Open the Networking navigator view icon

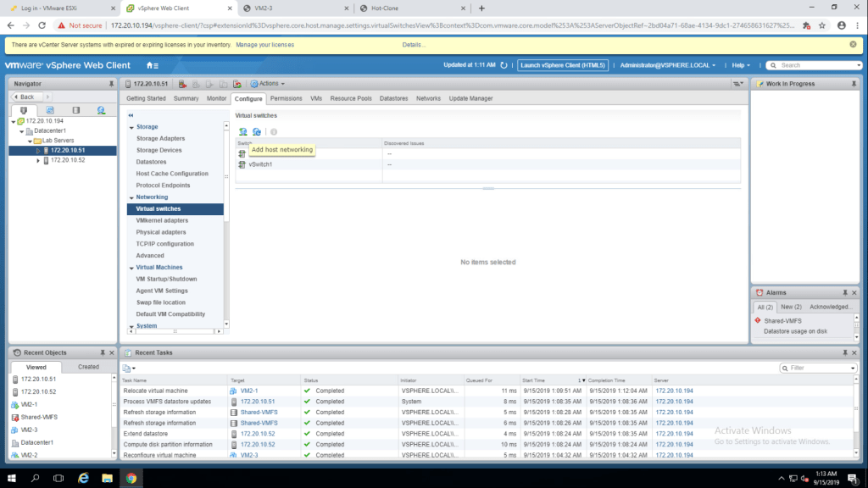point(101,110)
